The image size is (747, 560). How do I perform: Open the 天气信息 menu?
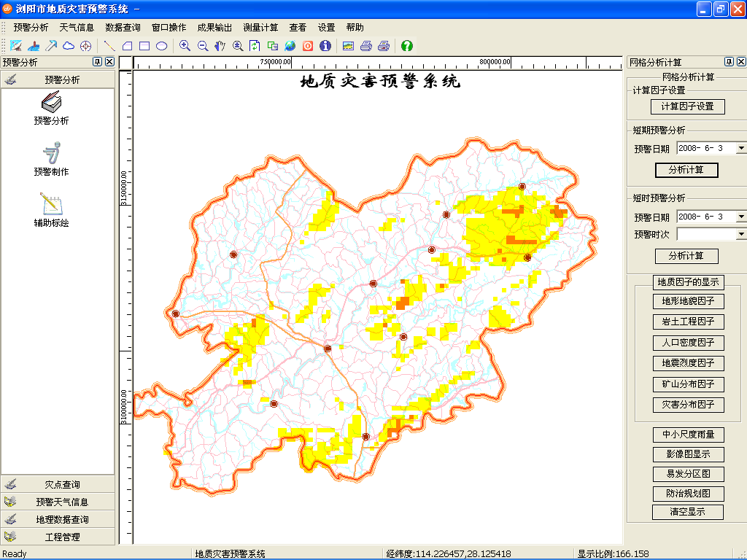pos(77,27)
